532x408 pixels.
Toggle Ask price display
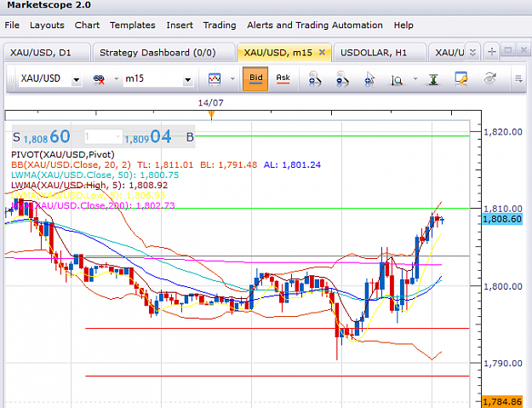coord(283,78)
